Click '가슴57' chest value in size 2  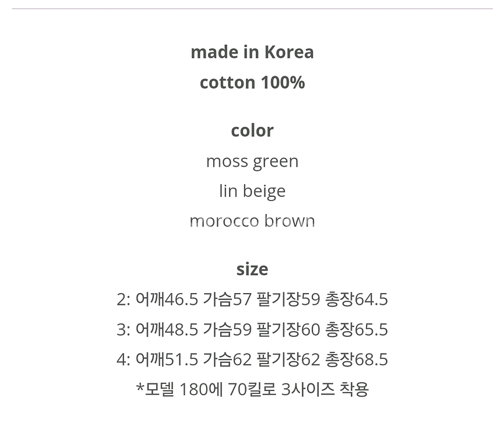pos(227,299)
